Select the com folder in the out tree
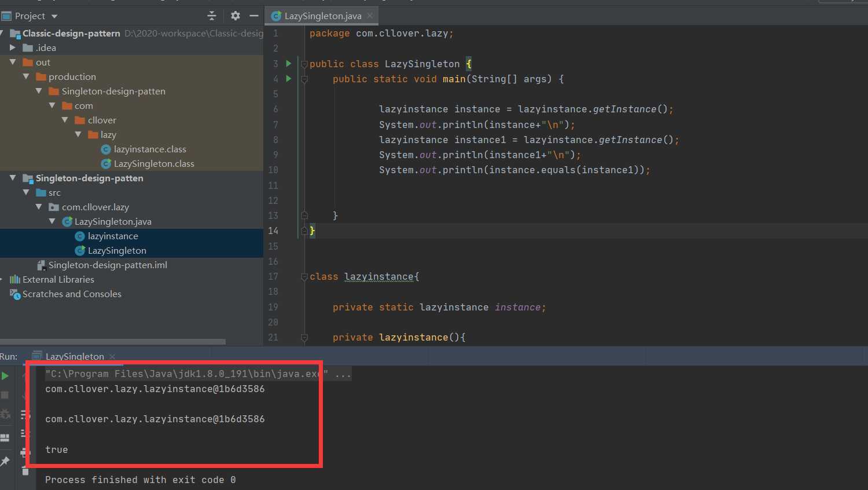This screenshot has height=490, width=868. tap(83, 106)
